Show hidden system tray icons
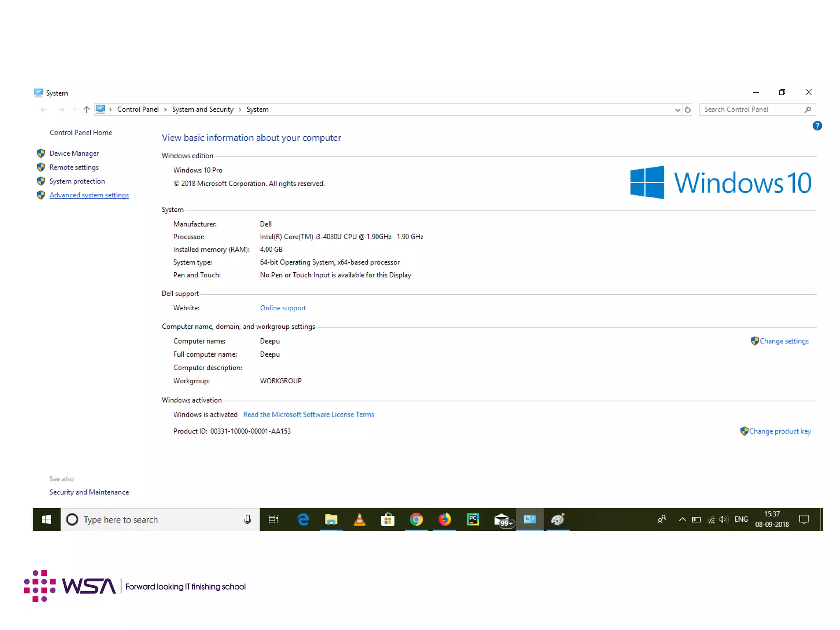 (x=682, y=520)
